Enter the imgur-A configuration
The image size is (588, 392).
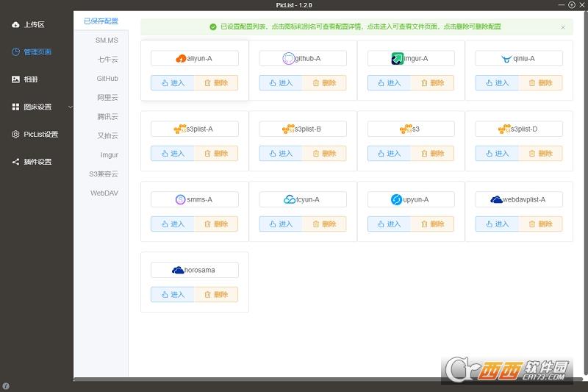click(x=389, y=83)
